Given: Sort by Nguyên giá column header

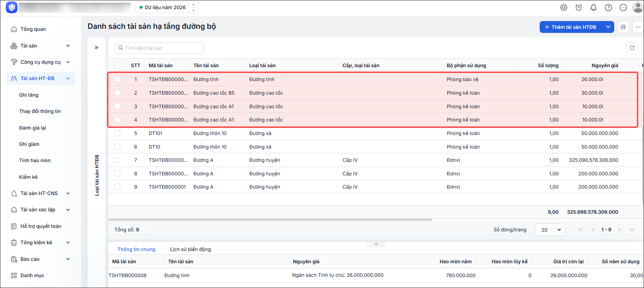Looking at the screenshot, I should 605,65.
